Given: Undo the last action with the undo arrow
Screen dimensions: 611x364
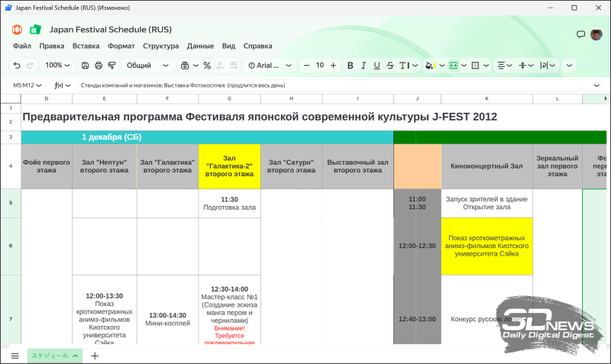Looking at the screenshot, I should (17, 66).
